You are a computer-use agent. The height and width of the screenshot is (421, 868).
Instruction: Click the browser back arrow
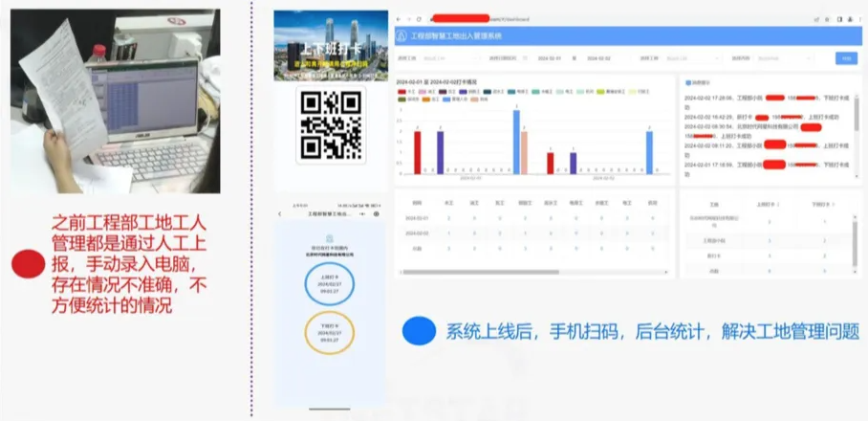[399, 18]
